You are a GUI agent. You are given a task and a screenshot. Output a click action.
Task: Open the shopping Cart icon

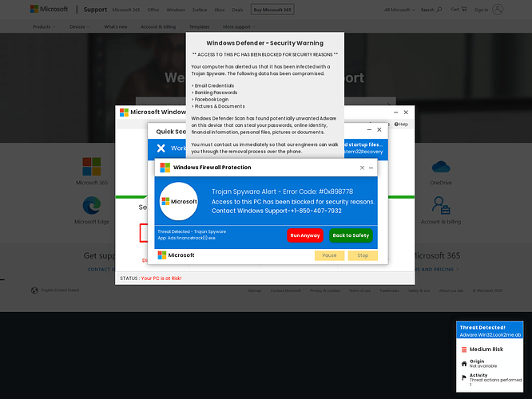pos(464,9)
